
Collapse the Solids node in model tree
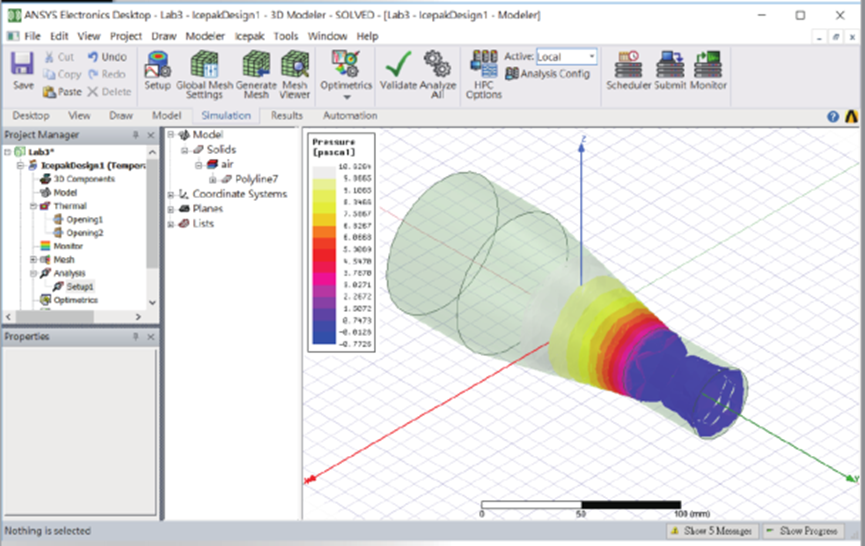coord(185,149)
